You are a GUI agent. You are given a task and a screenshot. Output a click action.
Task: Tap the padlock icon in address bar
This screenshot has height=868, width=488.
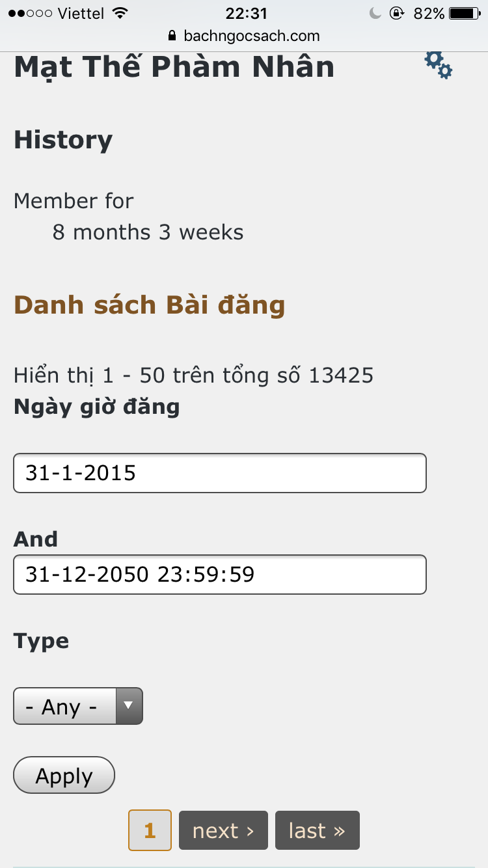click(172, 36)
